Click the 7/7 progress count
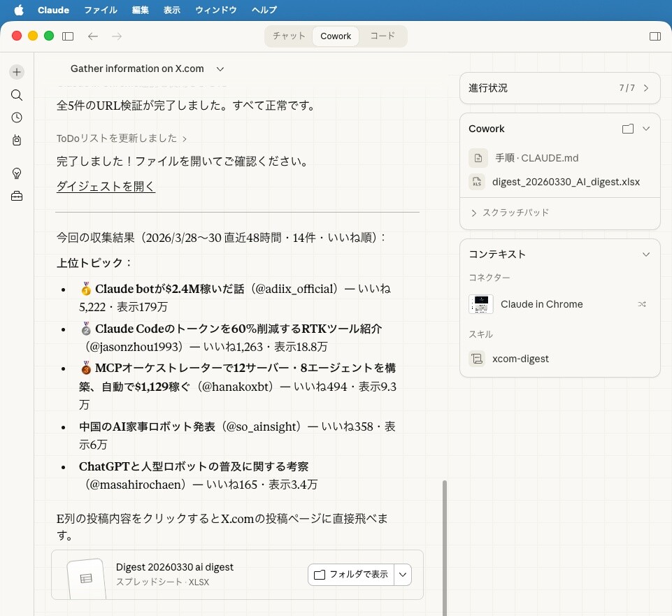This screenshot has height=616, width=672. pyautogui.click(x=627, y=88)
